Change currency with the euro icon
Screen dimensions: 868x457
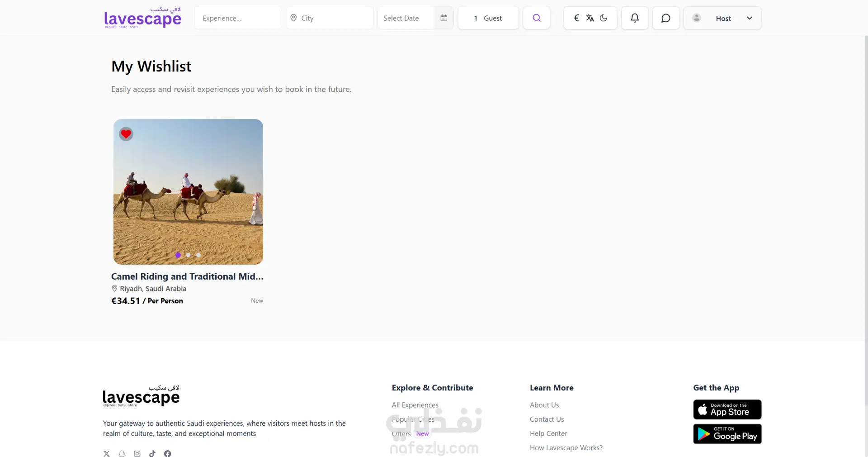[x=576, y=18]
